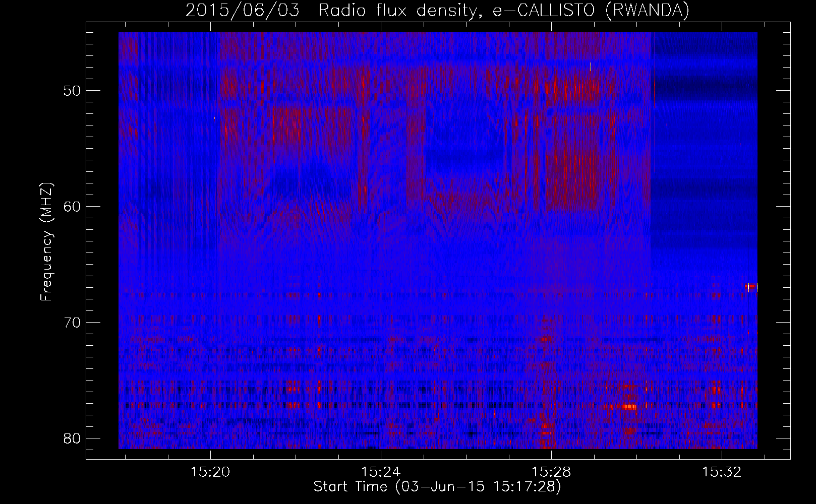Click the left-axis '50' frequency label
The width and height of the screenshot is (816, 504).
tap(73, 91)
